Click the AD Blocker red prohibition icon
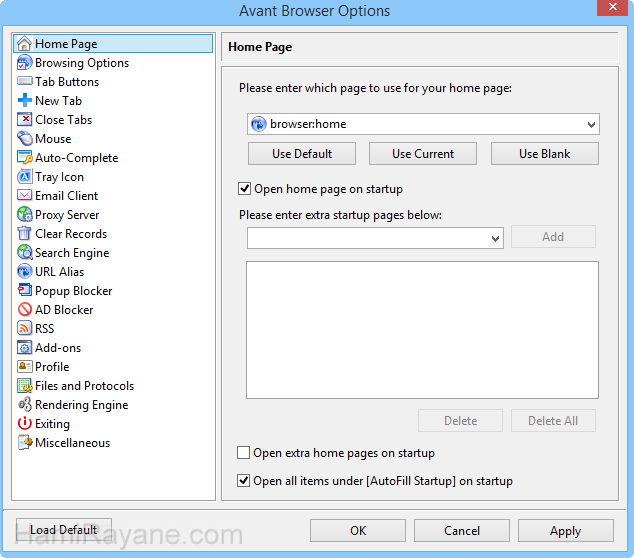The width and height of the screenshot is (634, 558). pos(25,310)
